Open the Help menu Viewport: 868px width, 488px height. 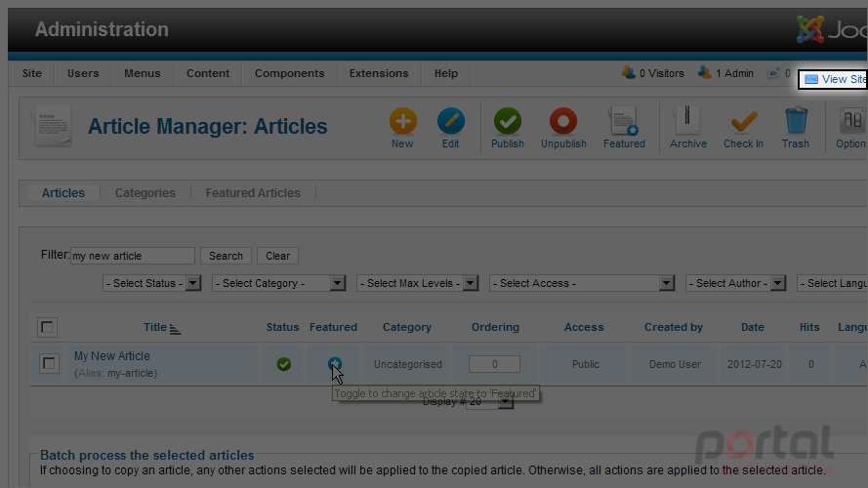coord(445,73)
